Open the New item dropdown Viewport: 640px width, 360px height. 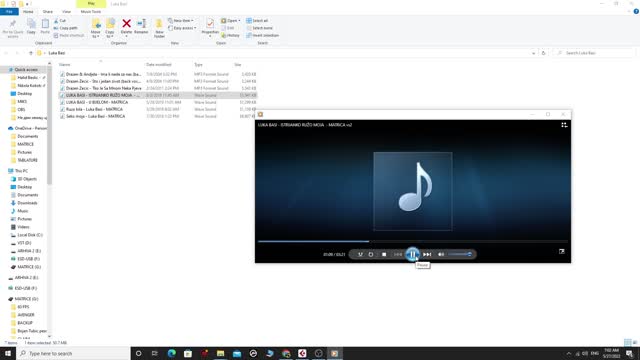pos(181,20)
